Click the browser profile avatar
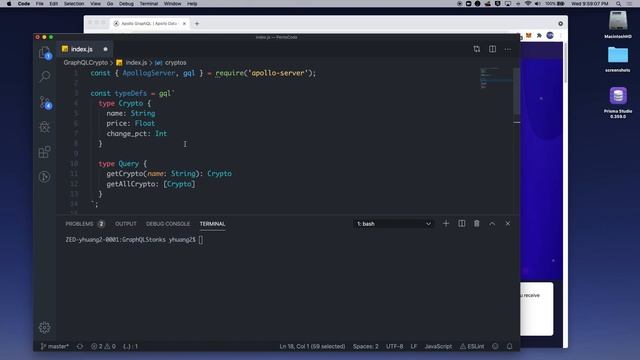 click(550, 36)
